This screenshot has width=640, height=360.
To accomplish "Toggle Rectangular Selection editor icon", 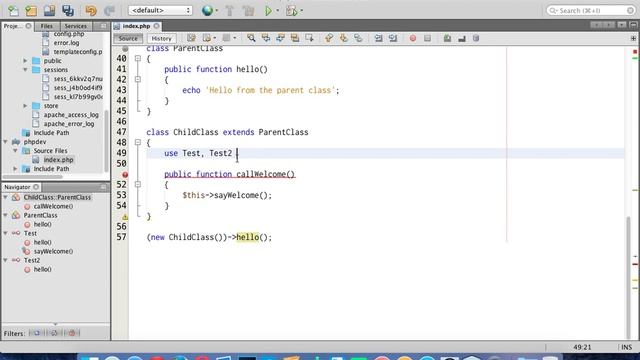I will click(x=309, y=38).
